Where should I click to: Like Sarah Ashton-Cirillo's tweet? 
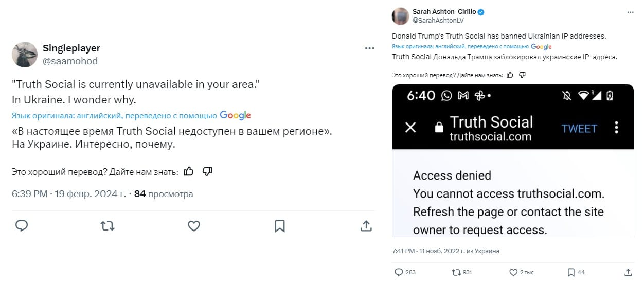521,272
